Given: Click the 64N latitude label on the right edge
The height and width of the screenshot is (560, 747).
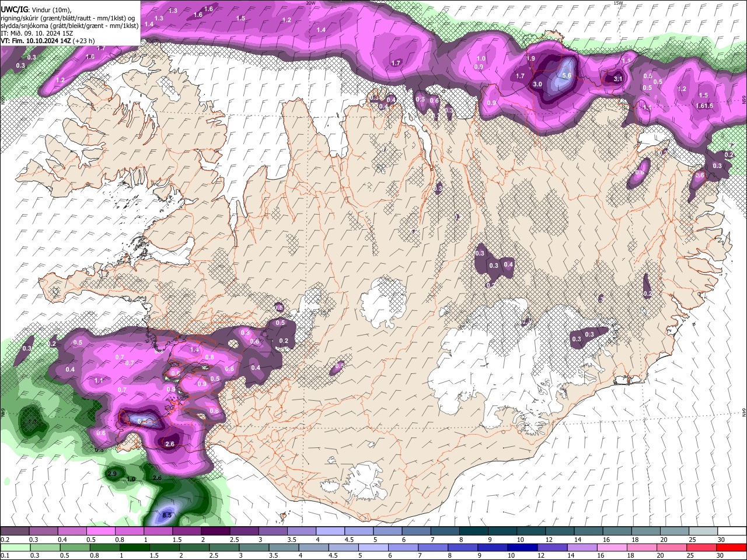Looking at the screenshot, I should point(744,412).
